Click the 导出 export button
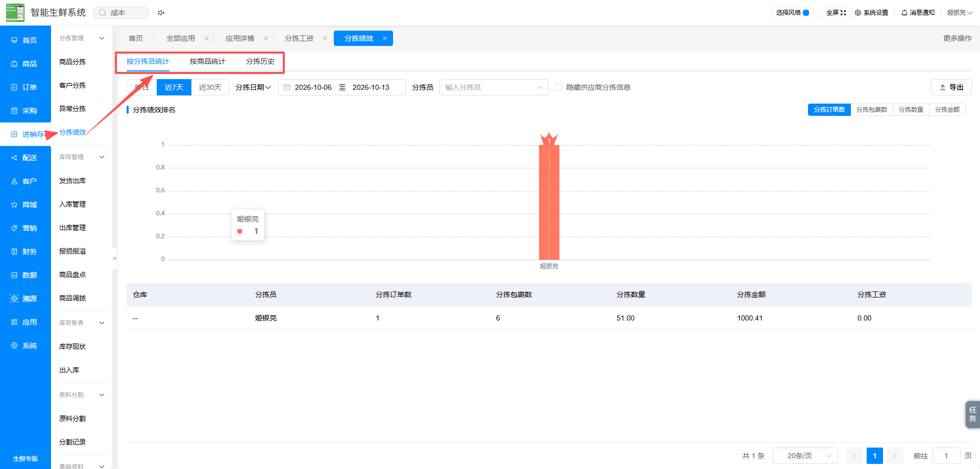This screenshot has width=980, height=469. coord(951,87)
